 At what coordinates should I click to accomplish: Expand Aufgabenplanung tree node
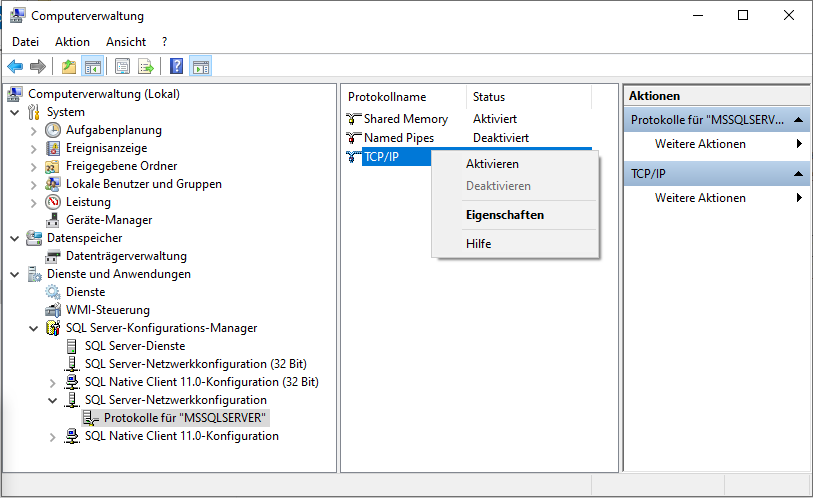(34, 130)
